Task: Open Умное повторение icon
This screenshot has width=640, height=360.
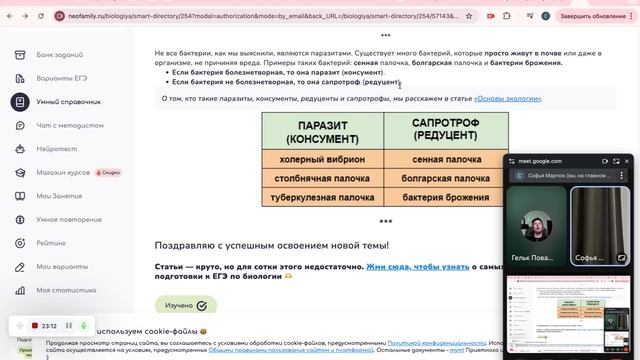Action: [20, 220]
